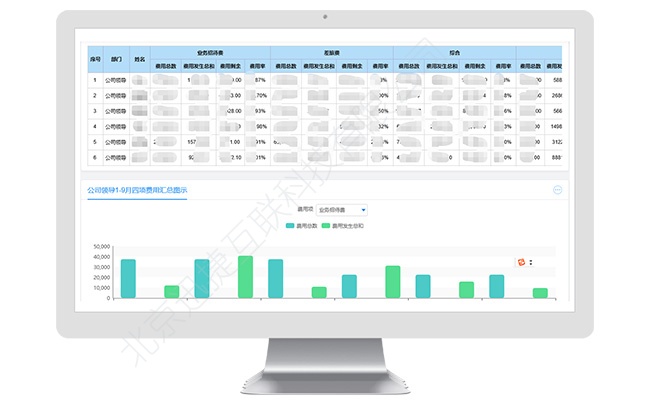Click 费用总数 header under 业务招待费
The image size is (650, 407).
coord(166,66)
